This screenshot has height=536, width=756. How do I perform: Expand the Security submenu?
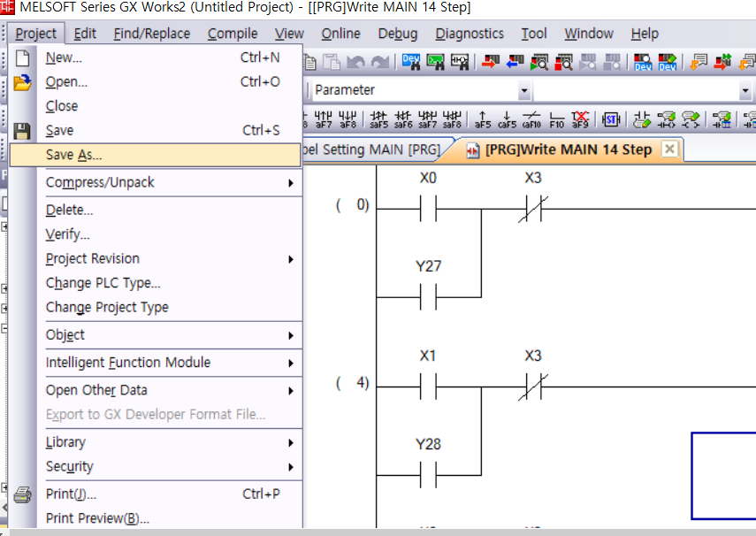[290, 466]
